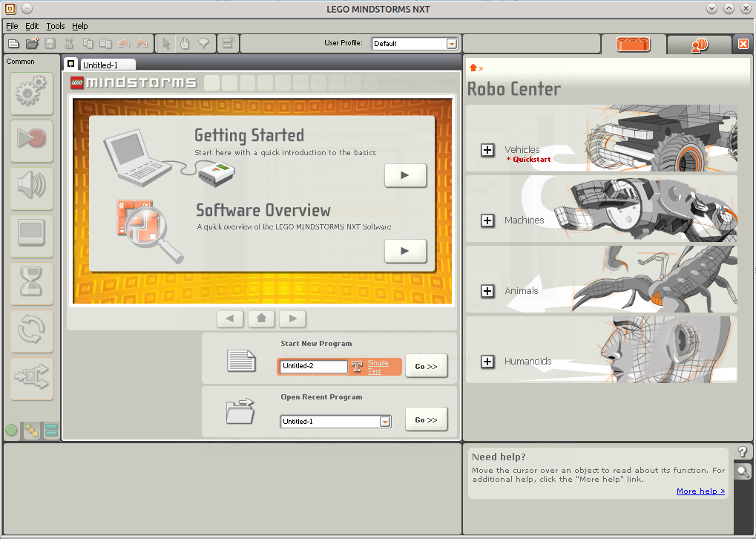Open the File menu
The width and height of the screenshot is (756, 539).
(x=12, y=26)
